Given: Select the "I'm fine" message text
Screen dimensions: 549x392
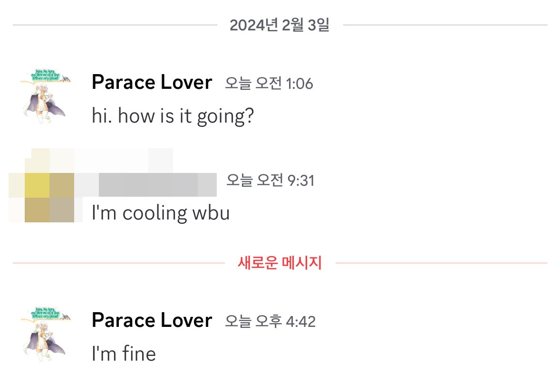Looking at the screenshot, I should [x=124, y=354].
